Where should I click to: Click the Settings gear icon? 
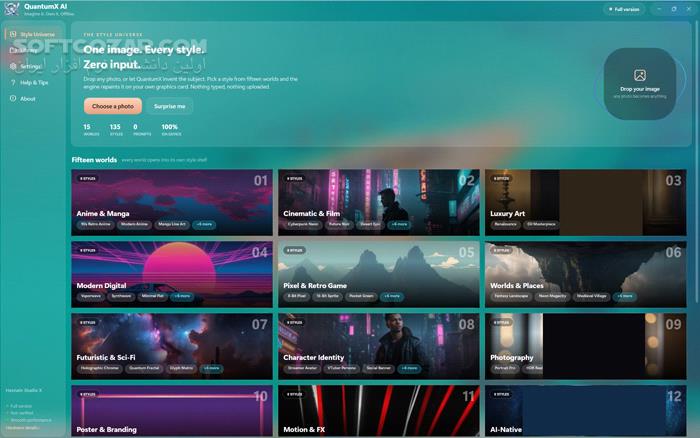point(13,66)
